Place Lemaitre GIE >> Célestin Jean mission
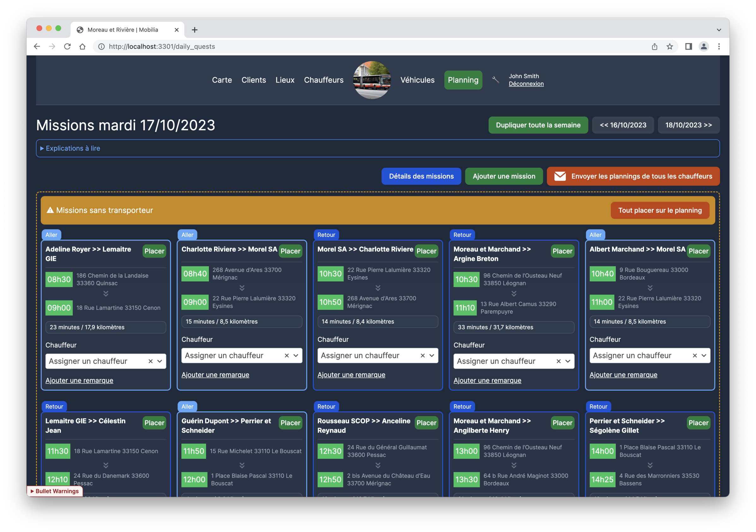Screen dimensions: 756x532 (x=154, y=423)
